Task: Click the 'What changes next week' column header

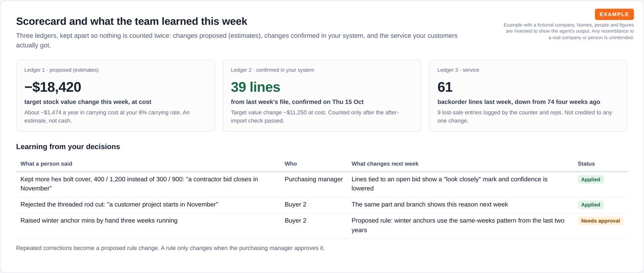Action: tap(385, 164)
